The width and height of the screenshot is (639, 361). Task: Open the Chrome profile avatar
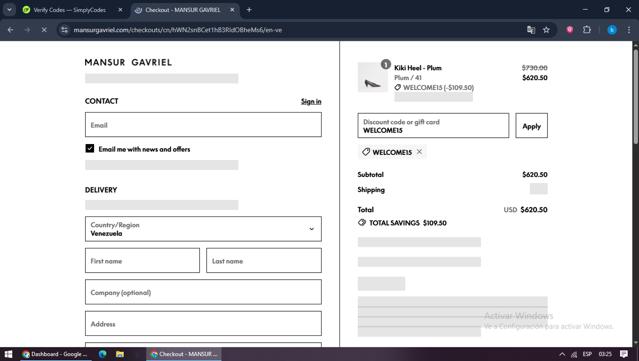tap(612, 30)
